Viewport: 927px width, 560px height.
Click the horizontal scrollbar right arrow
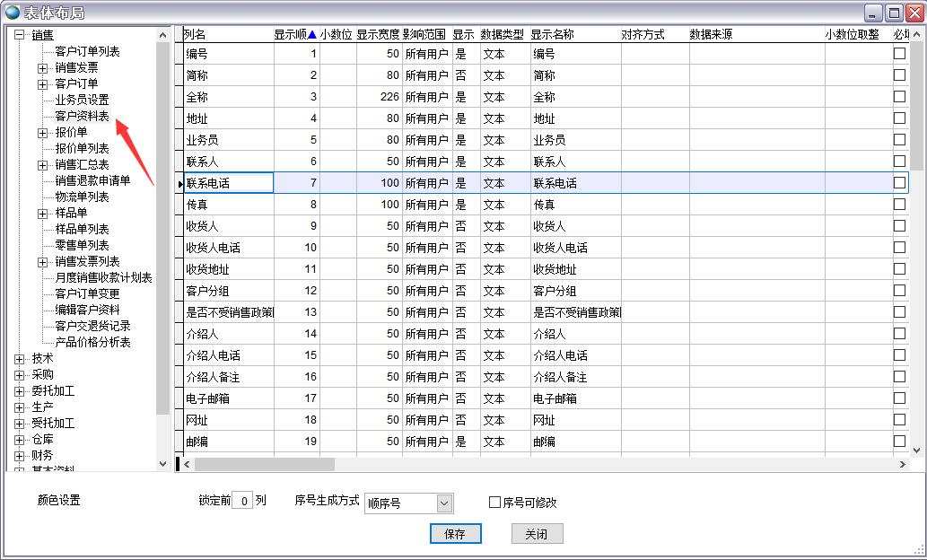[903, 465]
